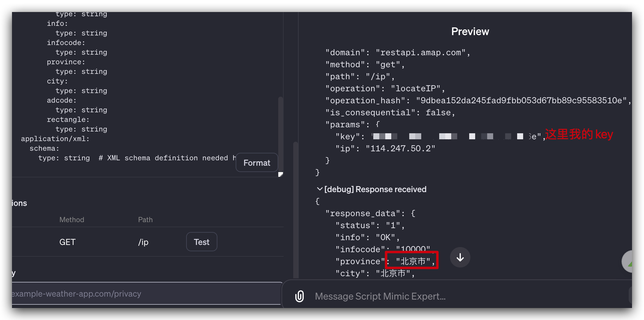Click the application/xml: schema line
The height and width of the screenshot is (320, 644).
coord(55,139)
